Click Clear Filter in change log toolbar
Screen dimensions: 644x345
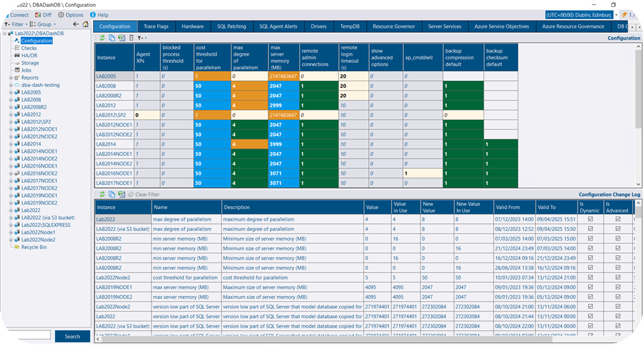(x=144, y=194)
